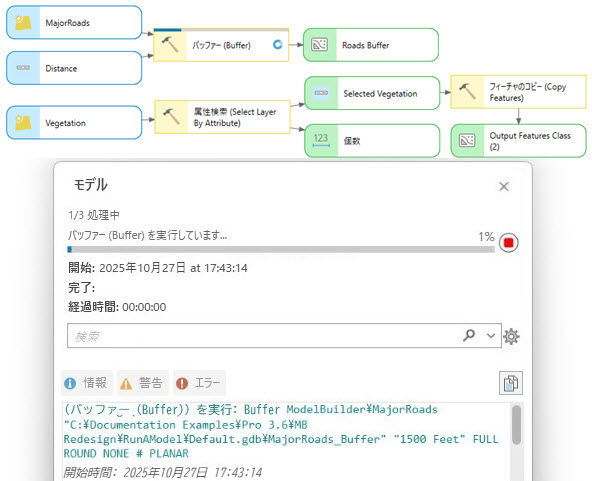Click the Buffer progress bar

281,250
